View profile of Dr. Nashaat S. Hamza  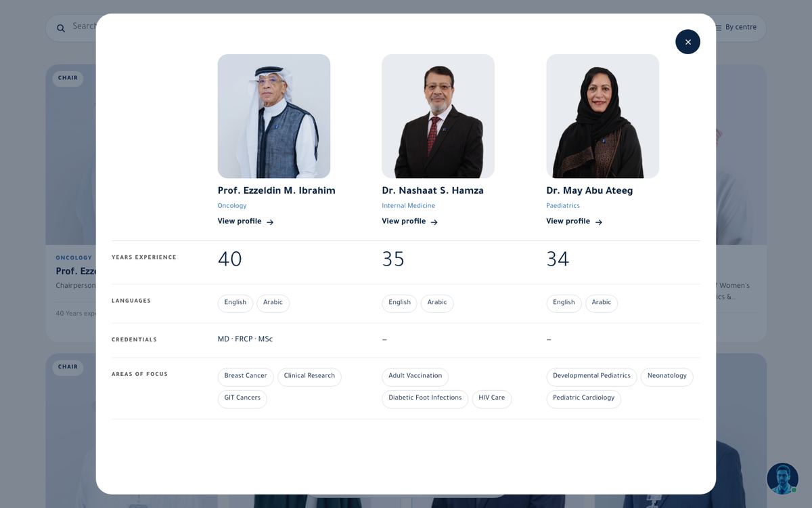410,221
